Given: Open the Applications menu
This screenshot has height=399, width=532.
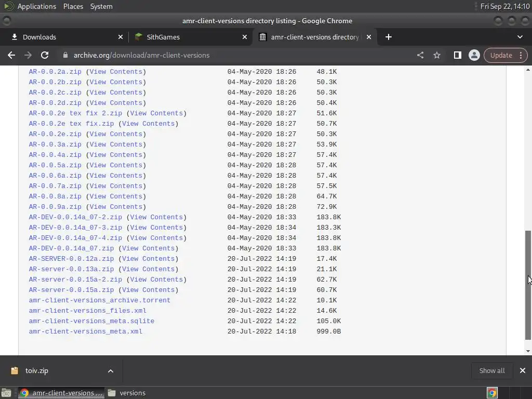Looking at the screenshot, I should point(37,6).
